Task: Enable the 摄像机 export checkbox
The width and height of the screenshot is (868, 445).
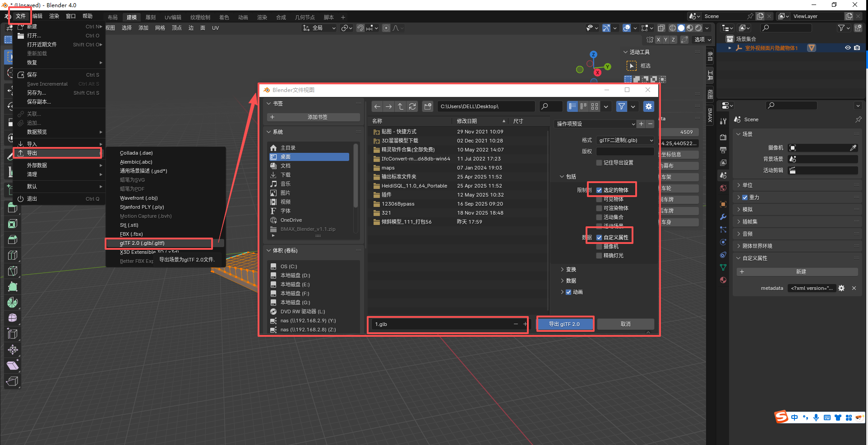Action: point(599,247)
